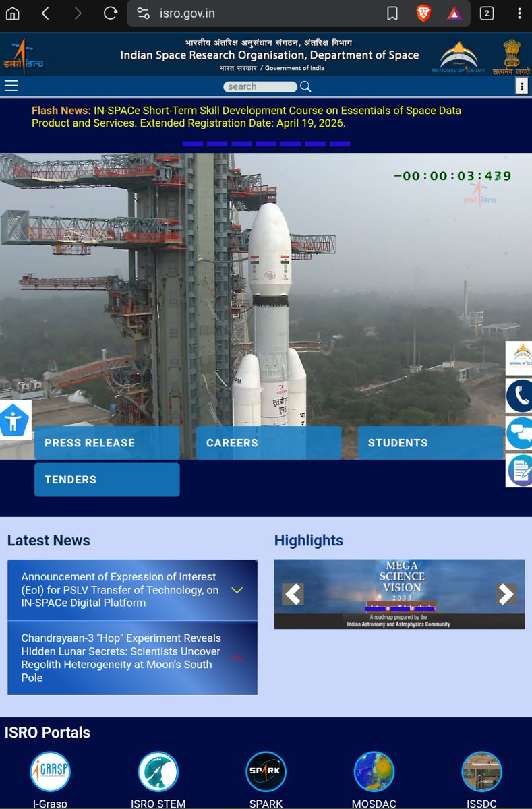This screenshot has width=532, height=809.
Task: Open the tab switcher showing 2 tabs
Action: 486,13
